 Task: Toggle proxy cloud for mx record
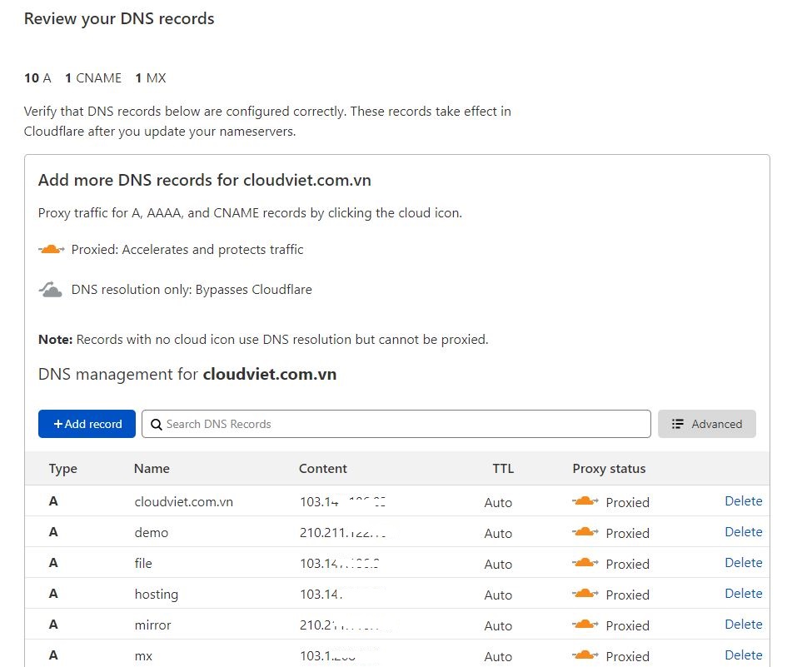[x=585, y=655]
